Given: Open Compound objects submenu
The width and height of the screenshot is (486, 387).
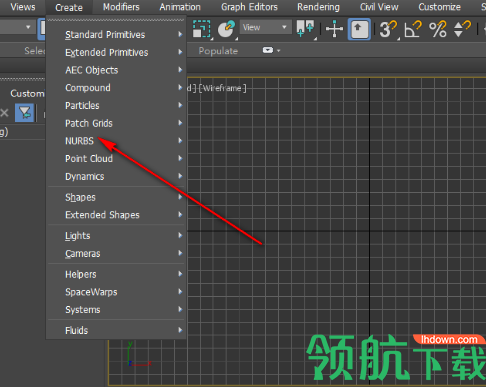Looking at the screenshot, I should [116, 88].
